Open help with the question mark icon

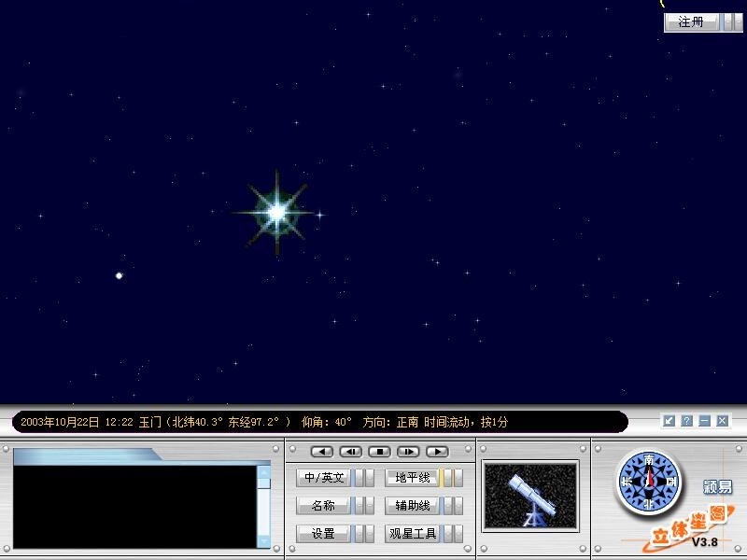pyautogui.click(x=686, y=421)
